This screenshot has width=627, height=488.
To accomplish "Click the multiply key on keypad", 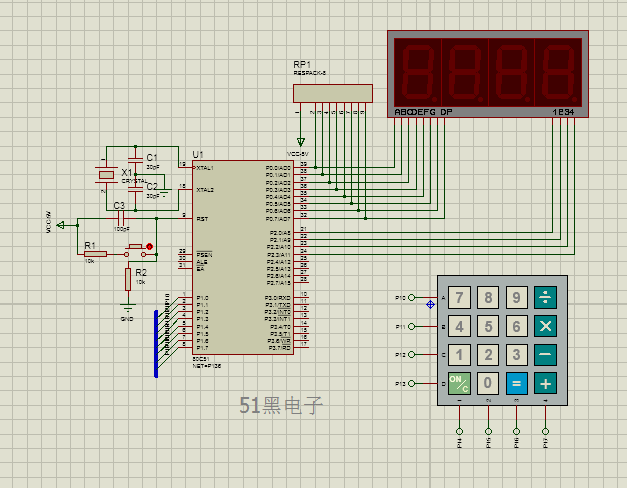I will (545, 326).
